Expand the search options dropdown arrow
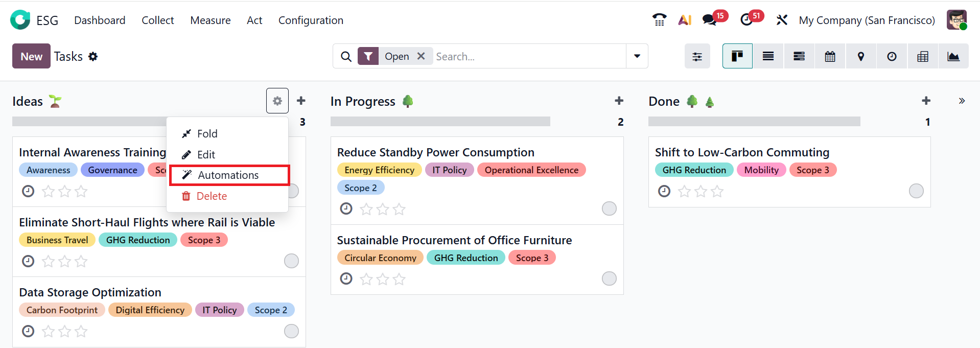The width and height of the screenshot is (980, 348). tap(637, 56)
